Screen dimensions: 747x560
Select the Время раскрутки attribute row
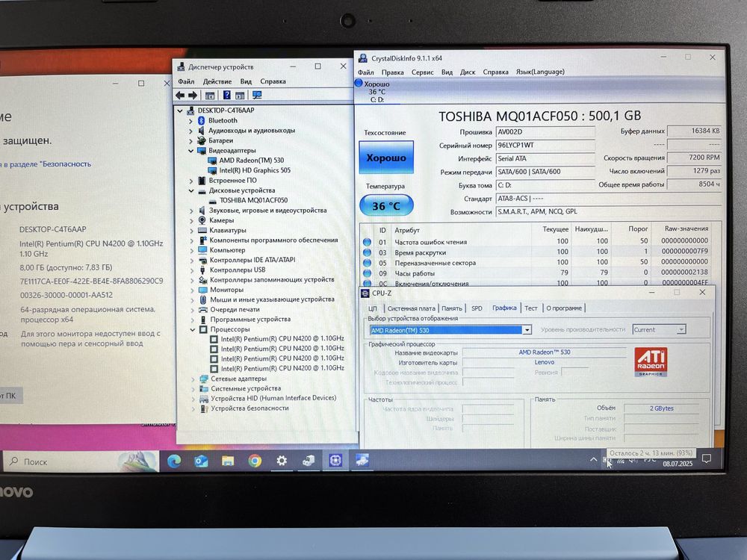click(536, 252)
